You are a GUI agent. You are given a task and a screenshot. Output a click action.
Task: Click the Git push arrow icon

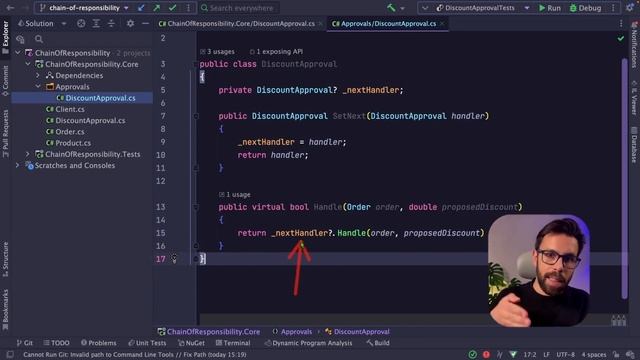click(x=157, y=8)
